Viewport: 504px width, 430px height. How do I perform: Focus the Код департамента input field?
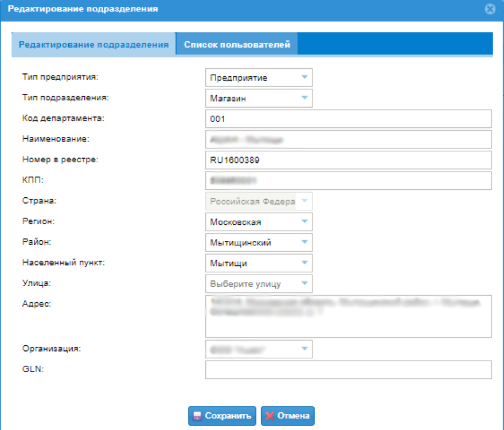tap(348, 119)
